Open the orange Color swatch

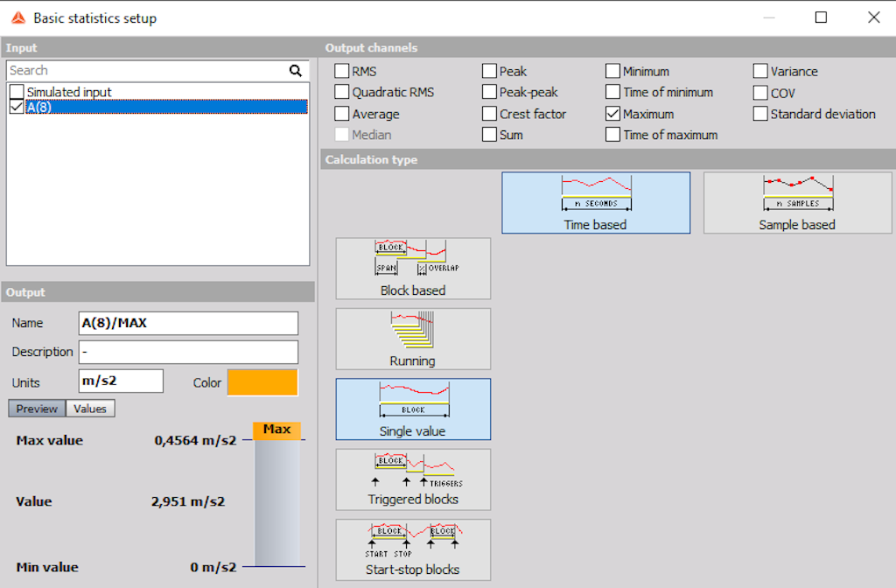pos(262,382)
